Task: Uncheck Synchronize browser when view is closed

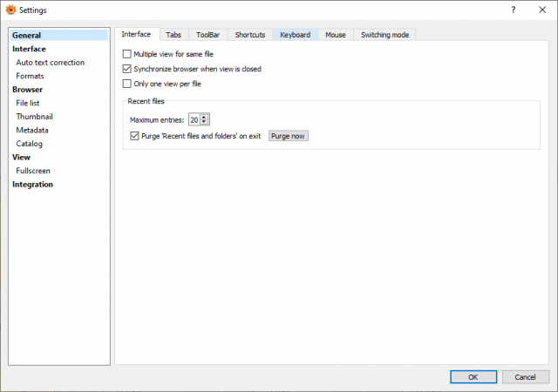Action: (x=126, y=69)
